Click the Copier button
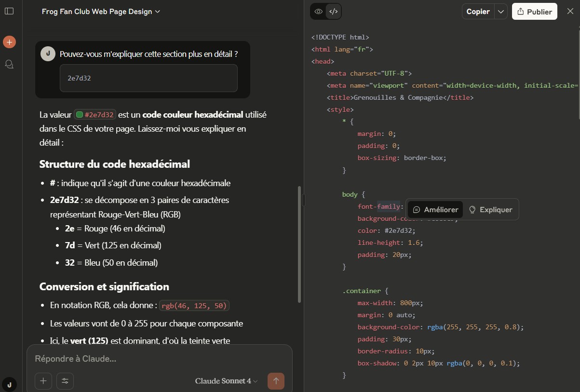Viewport: 580px width, 392px height. pyautogui.click(x=478, y=12)
